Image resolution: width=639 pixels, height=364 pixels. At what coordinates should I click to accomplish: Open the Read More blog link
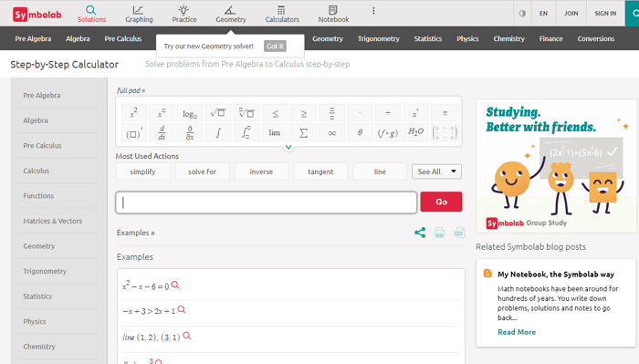coord(517,332)
